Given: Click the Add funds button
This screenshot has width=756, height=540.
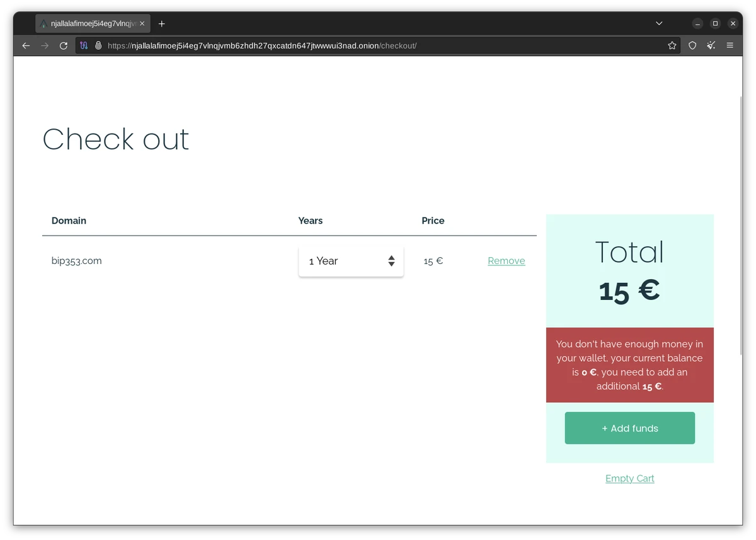Looking at the screenshot, I should 629,428.
